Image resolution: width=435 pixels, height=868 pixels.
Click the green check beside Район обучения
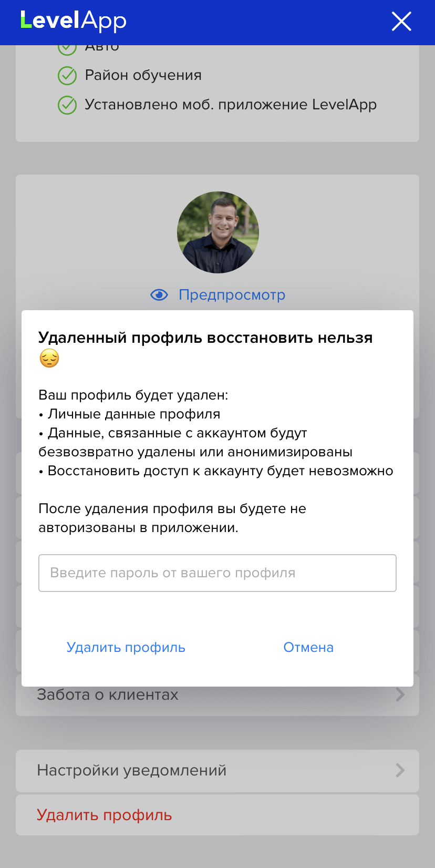click(x=67, y=76)
